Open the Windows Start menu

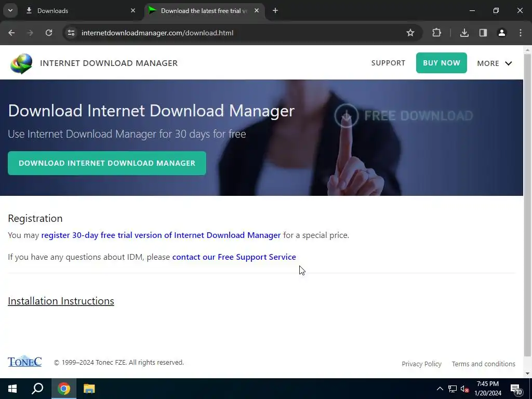pyautogui.click(x=12, y=389)
